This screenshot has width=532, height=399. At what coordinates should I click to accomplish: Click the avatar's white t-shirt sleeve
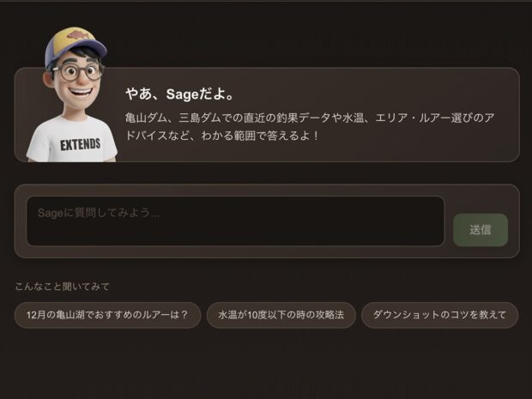pos(36,144)
